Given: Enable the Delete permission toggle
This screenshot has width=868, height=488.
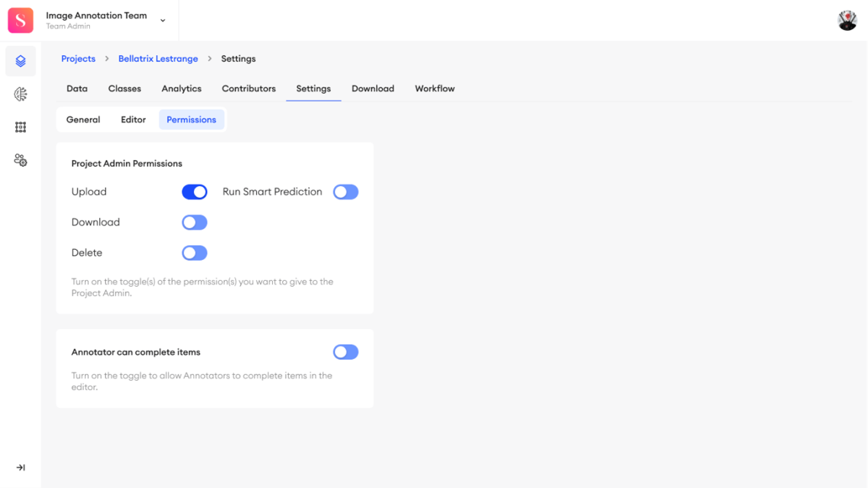Looking at the screenshot, I should 195,253.
